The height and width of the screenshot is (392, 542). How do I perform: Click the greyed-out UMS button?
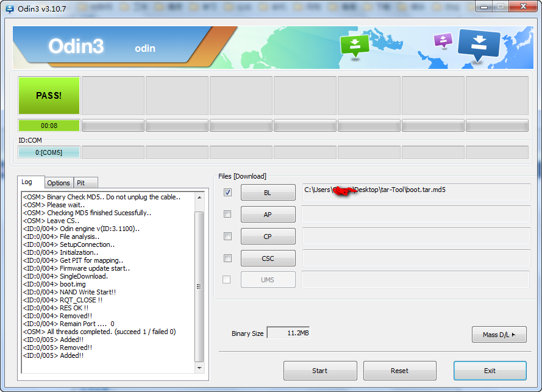pyautogui.click(x=268, y=280)
